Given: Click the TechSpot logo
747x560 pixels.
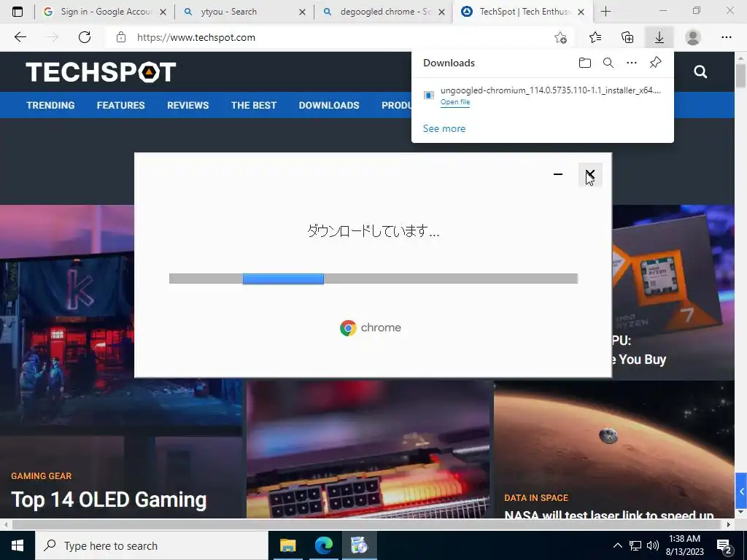Looking at the screenshot, I should (x=101, y=72).
